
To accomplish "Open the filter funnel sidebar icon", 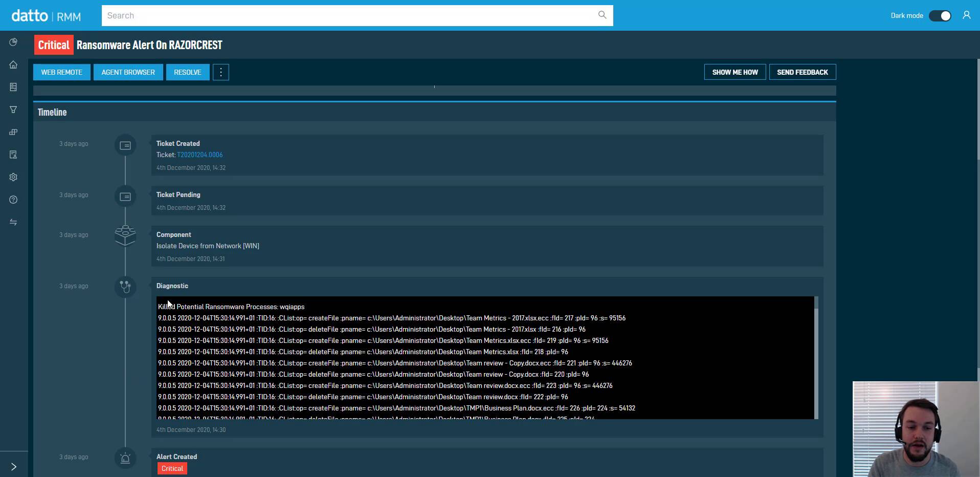I will point(13,110).
